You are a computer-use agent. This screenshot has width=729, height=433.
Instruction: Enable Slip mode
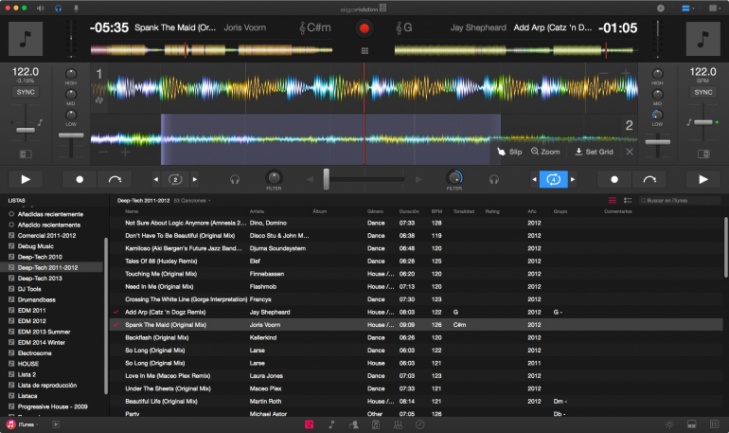510,152
